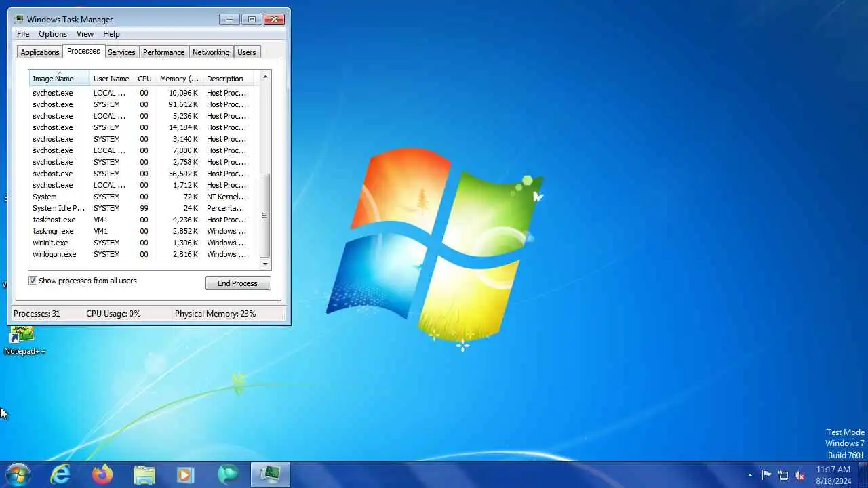868x488 pixels.
Task: Switch to the Users tab
Action: pos(247,52)
